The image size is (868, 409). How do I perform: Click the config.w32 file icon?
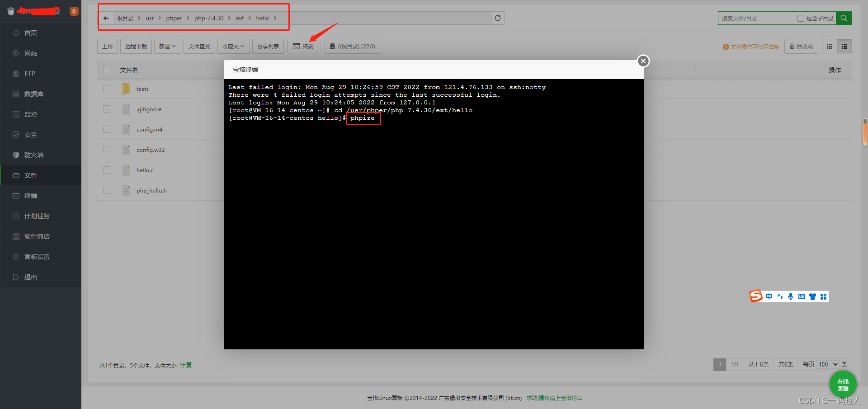[126, 150]
